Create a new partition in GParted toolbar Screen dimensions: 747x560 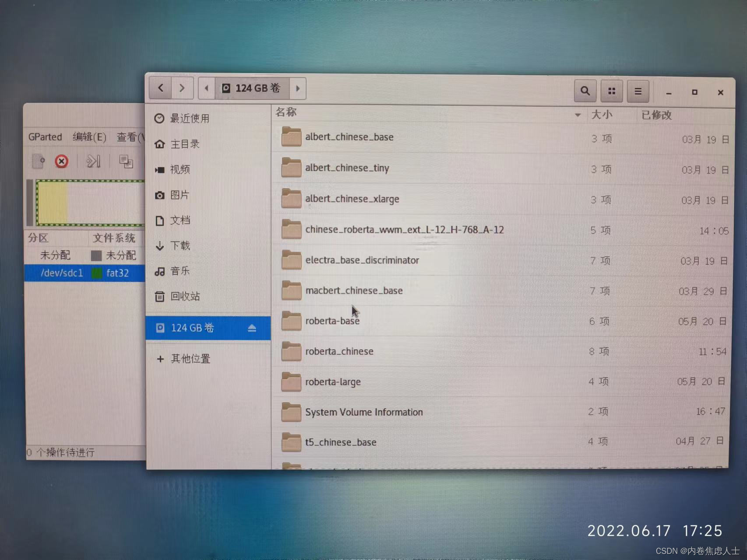pos(39,161)
